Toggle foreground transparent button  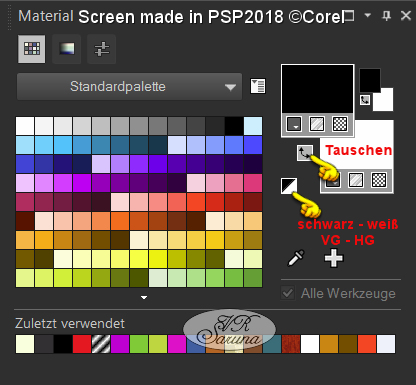(340, 124)
